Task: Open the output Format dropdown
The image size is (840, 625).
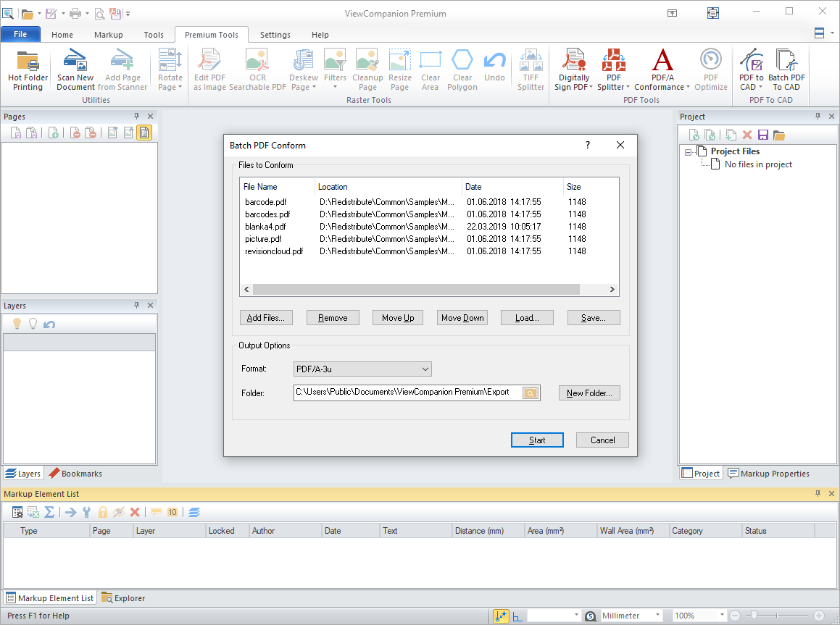Action: pos(425,369)
